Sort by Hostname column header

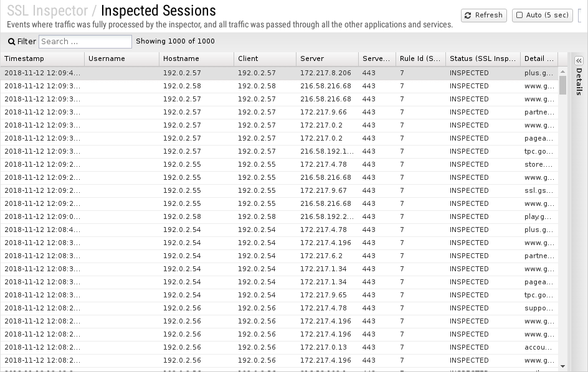pos(196,59)
